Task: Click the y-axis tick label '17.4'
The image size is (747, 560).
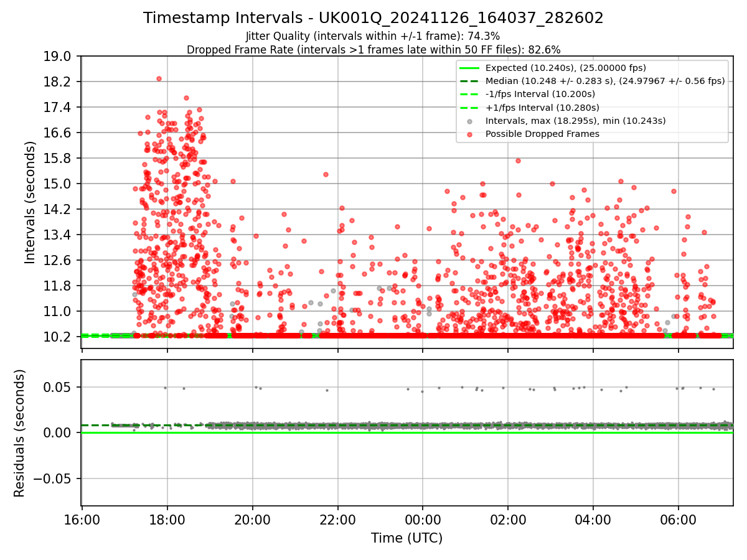Action: coord(57,108)
